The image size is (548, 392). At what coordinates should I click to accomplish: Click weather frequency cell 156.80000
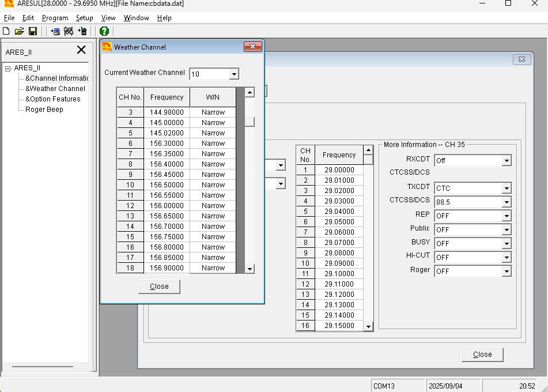click(167, 247)
